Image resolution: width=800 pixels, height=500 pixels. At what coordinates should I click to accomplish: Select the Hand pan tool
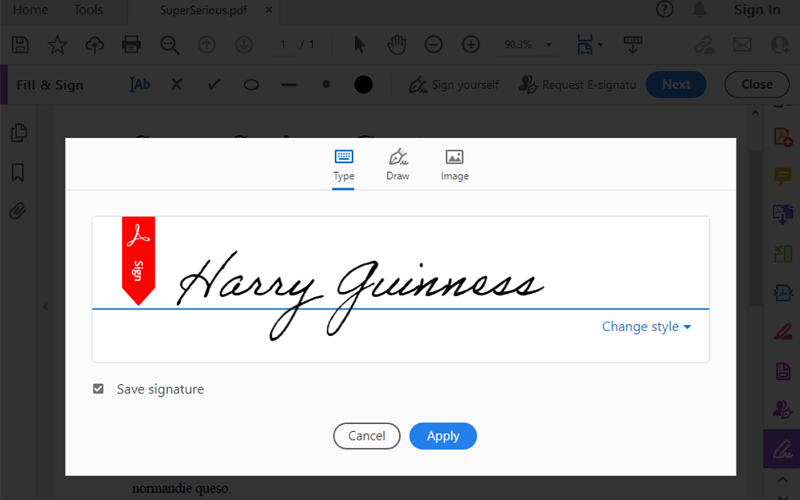[396, 45]
